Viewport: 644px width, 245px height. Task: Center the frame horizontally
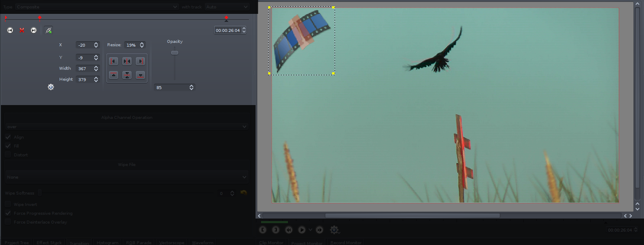[127, 61]
